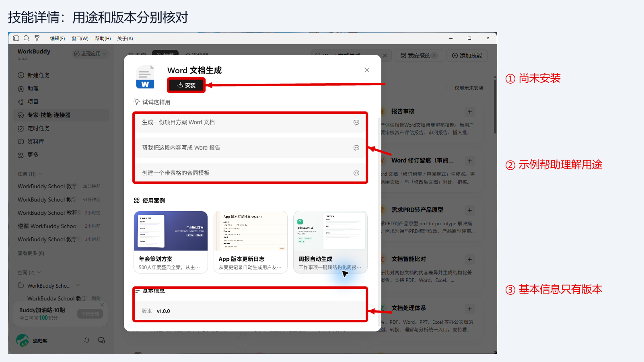Open notifications via the bell icon

click(x=87, y=341)
